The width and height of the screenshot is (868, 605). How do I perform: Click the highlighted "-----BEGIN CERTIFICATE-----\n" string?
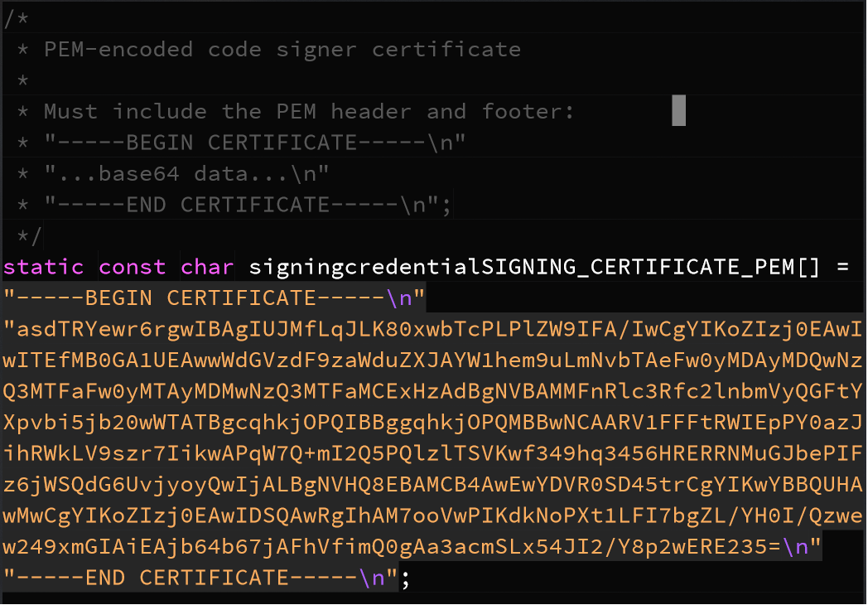click(x=215, y=298)
